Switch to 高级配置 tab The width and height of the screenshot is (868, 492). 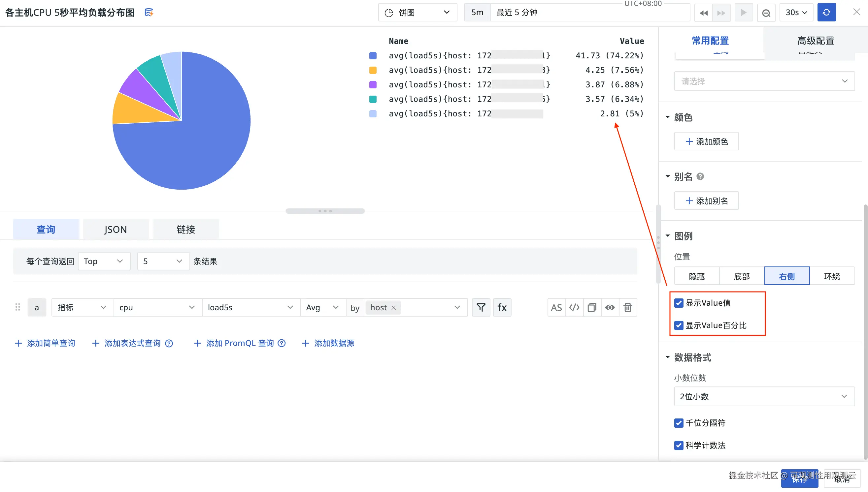pyautogui.click(x=815, y=41)
